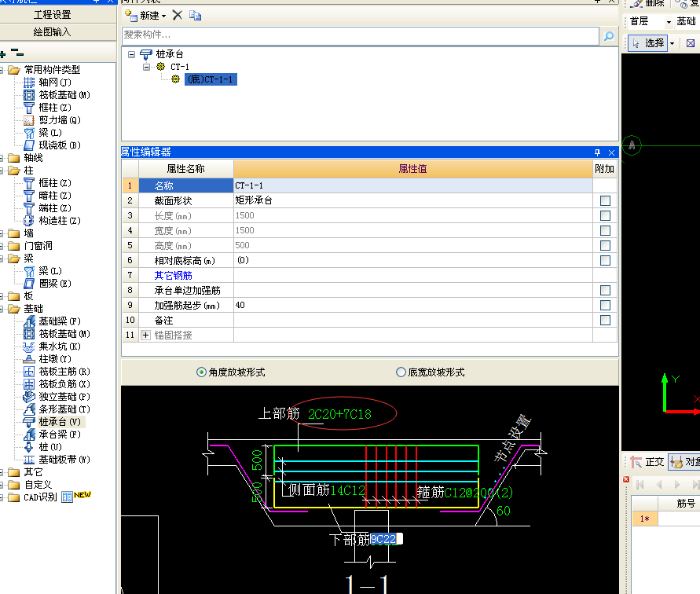Copy component using the copy icon

point(195,16)
